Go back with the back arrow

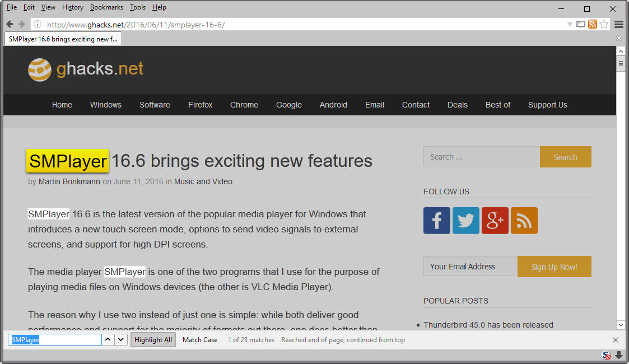click(10, 25)
